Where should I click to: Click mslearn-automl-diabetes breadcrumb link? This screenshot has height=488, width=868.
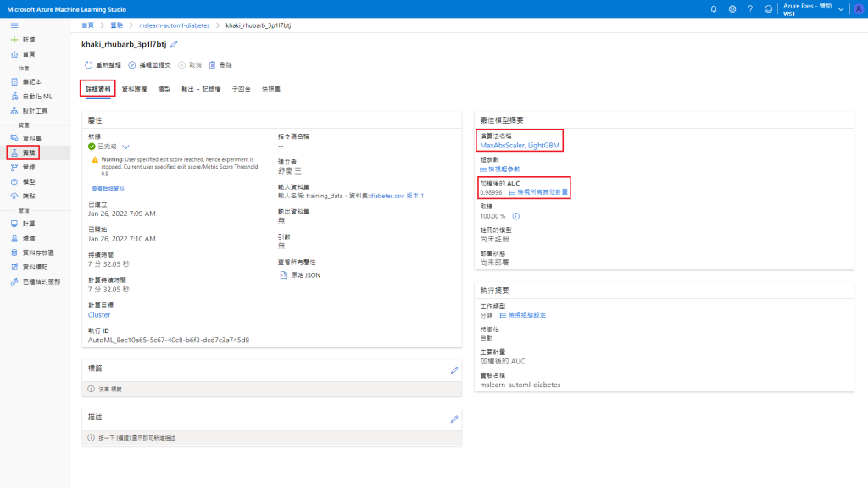[175, 25]
